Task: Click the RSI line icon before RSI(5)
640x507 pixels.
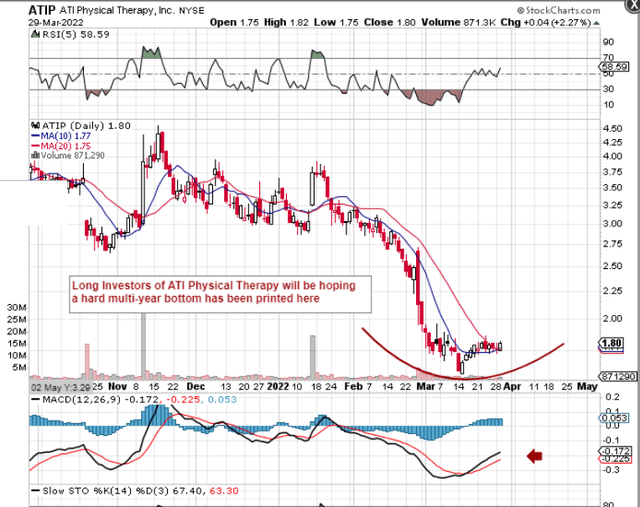Action: [36, 35]
